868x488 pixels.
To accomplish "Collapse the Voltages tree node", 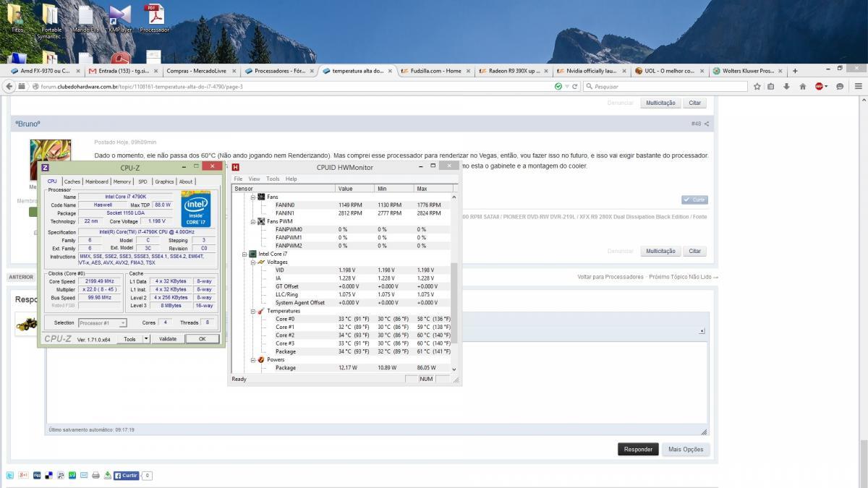I will [253, 262].
